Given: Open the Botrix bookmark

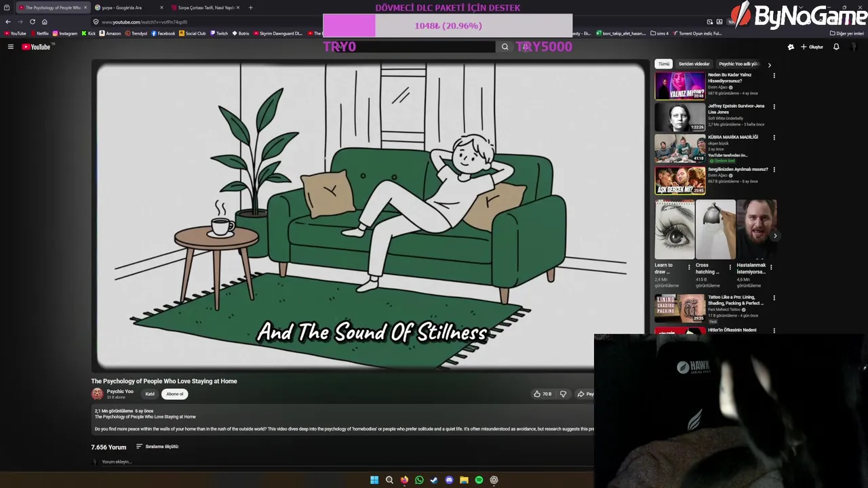Looking at the screenshot, I should click(241, 33).
